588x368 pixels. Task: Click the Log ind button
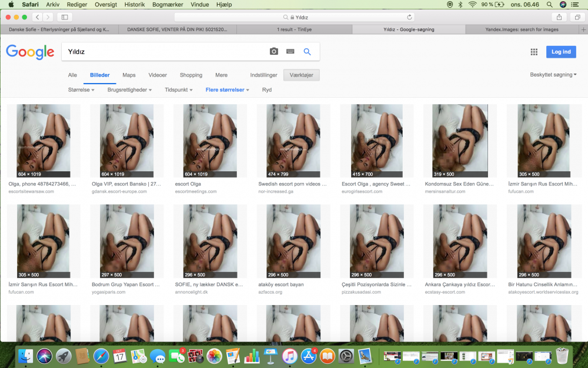(561, 52)
